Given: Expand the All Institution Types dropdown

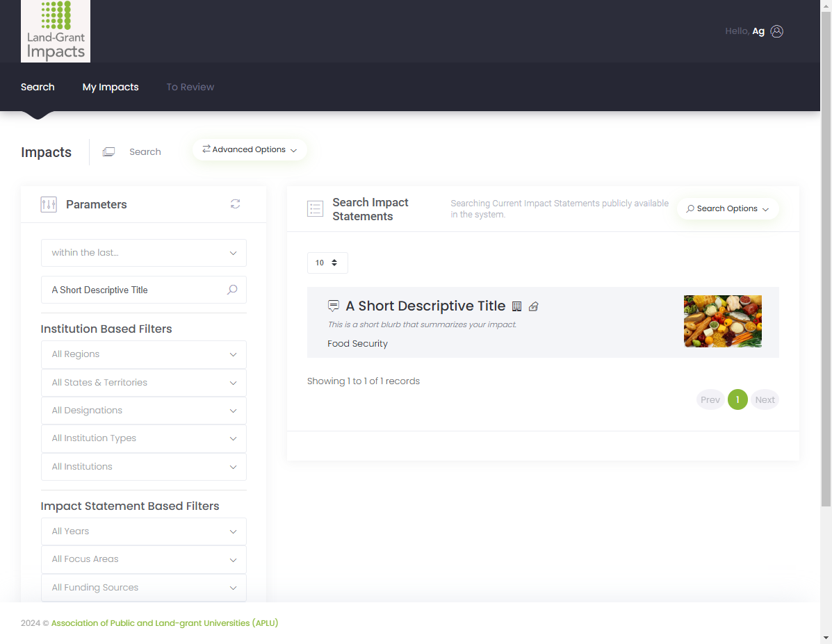Looking at the screenshot, I should click(x=144, y=438).
